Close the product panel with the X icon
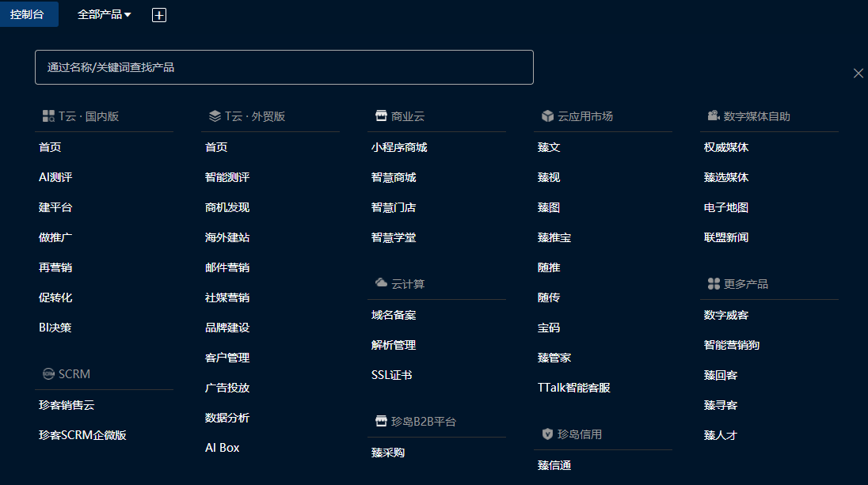This screenshot has width=868, height=485. click(x=858, y=73)
